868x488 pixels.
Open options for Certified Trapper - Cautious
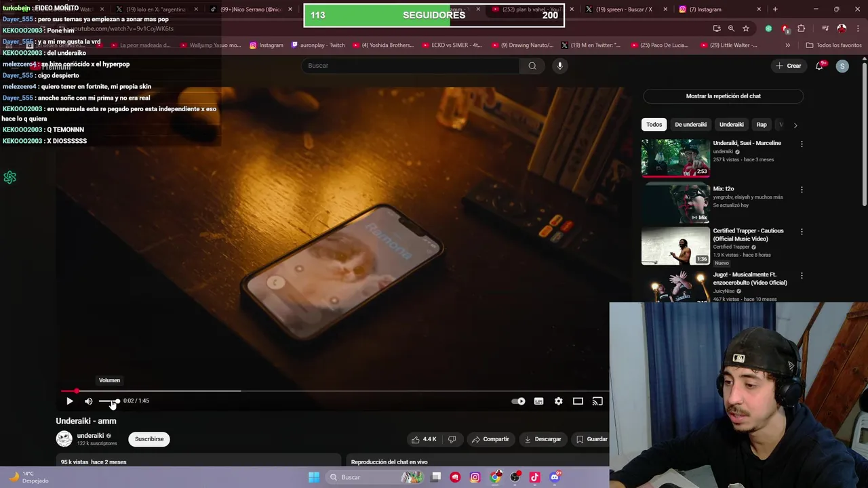[802, 232]
